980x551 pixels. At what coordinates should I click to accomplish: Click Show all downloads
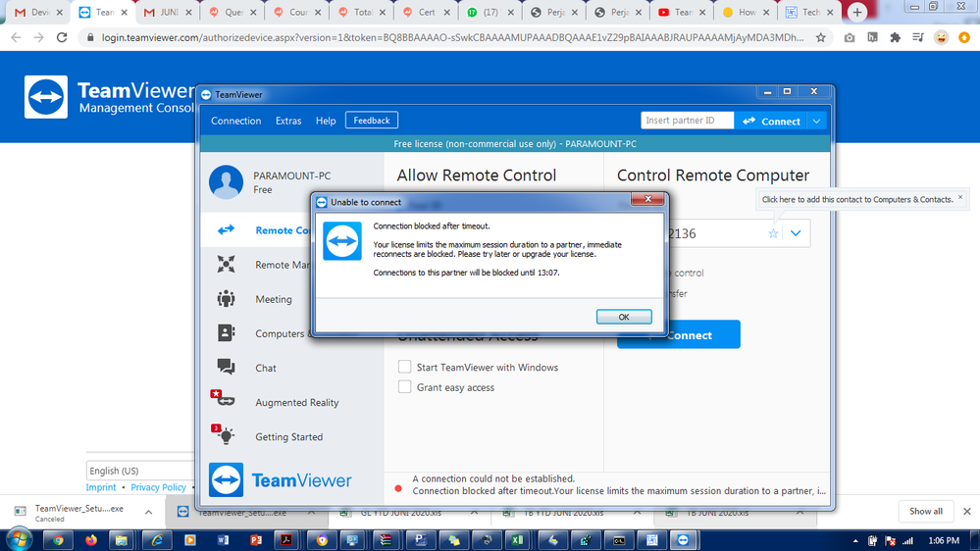[x=926, y=511]
